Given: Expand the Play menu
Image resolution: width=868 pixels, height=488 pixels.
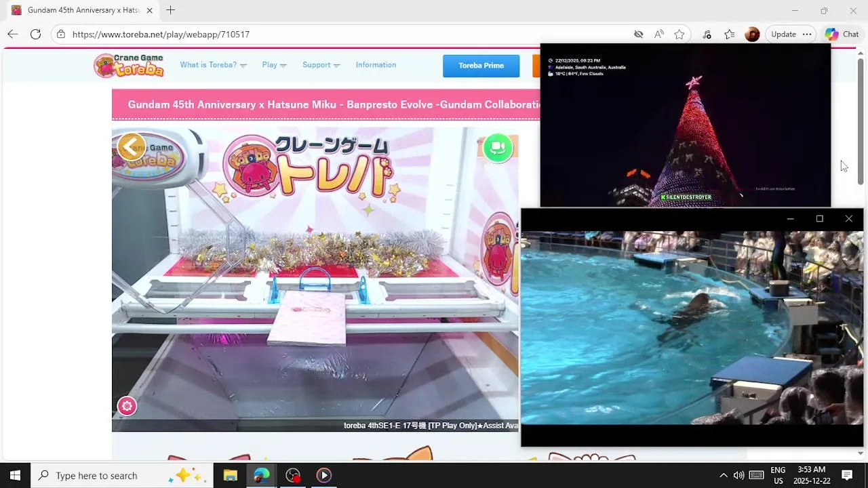Looking at the screenshot, I should [x=275, y=65].
